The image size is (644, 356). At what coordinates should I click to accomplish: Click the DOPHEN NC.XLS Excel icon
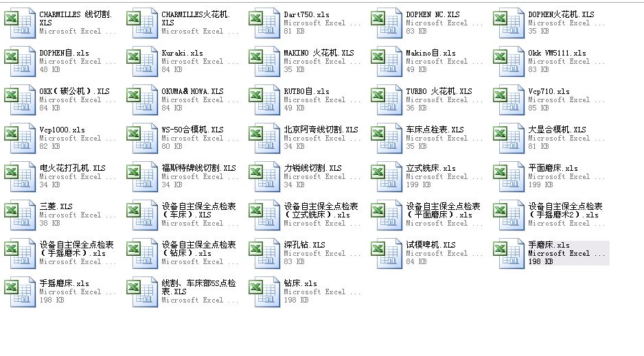386,23
